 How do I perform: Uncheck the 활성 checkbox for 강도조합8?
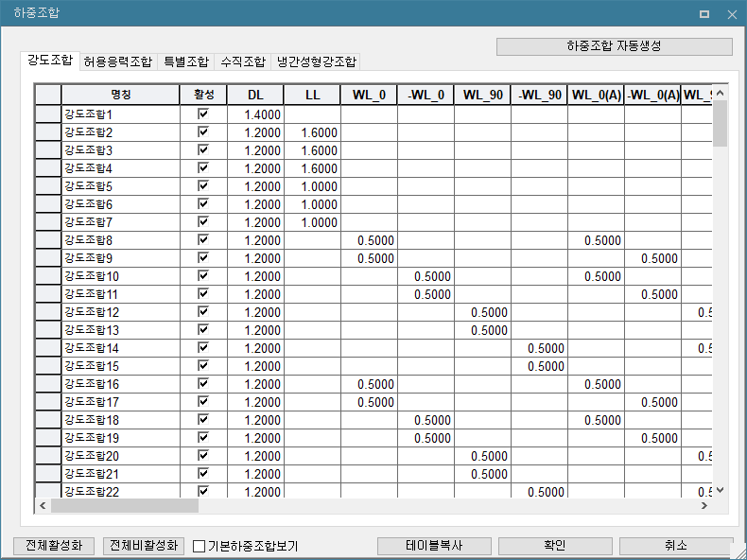tap(203, 240)
